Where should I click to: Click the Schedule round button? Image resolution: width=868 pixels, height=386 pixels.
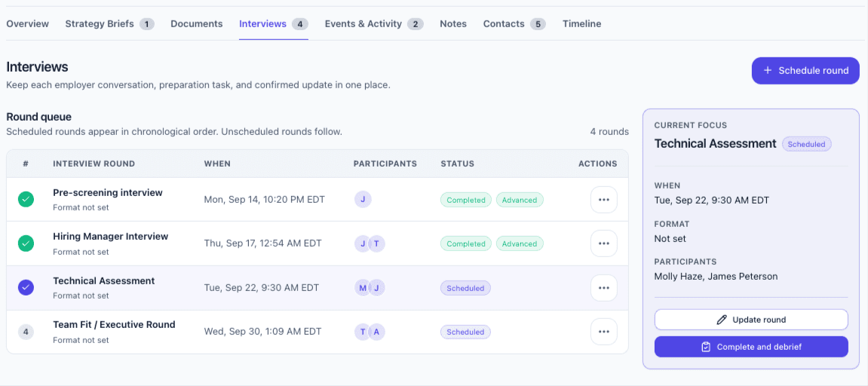click(x=805, y=70)
